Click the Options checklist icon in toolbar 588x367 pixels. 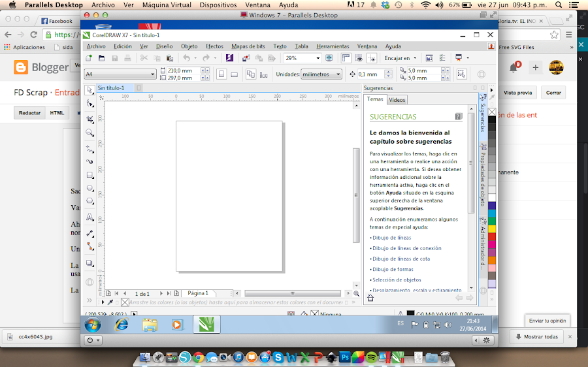pyautogui.click(x=442, y=58)
